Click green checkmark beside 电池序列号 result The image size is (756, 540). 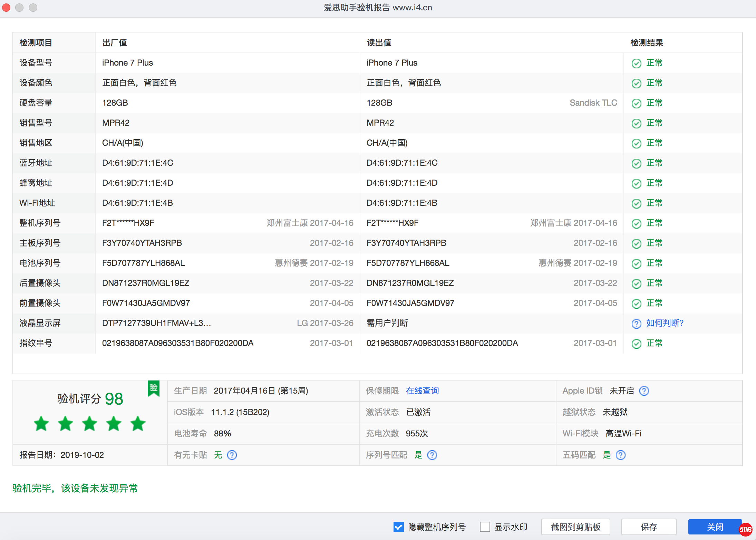click(x=636, y=263)
